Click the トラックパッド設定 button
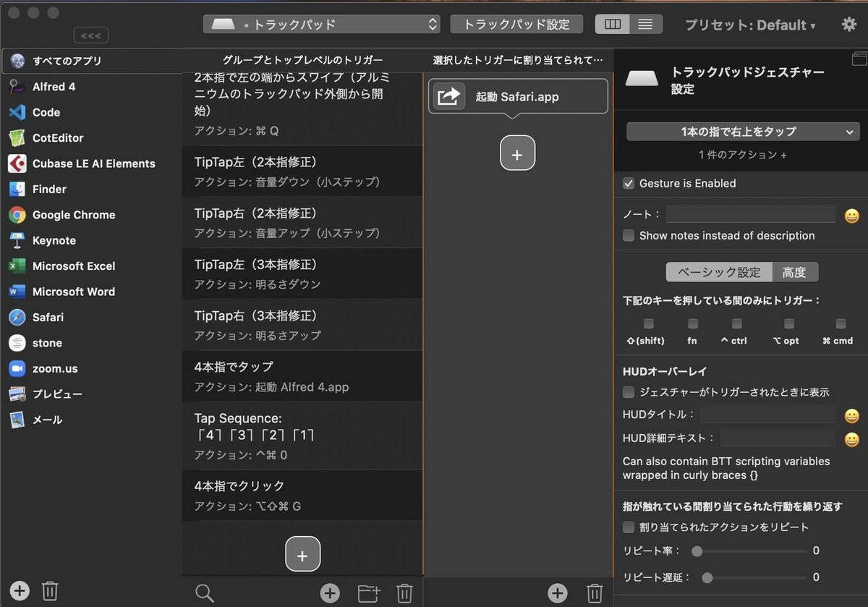This screenshot has height=607, width=868. [x=516, y=24]
